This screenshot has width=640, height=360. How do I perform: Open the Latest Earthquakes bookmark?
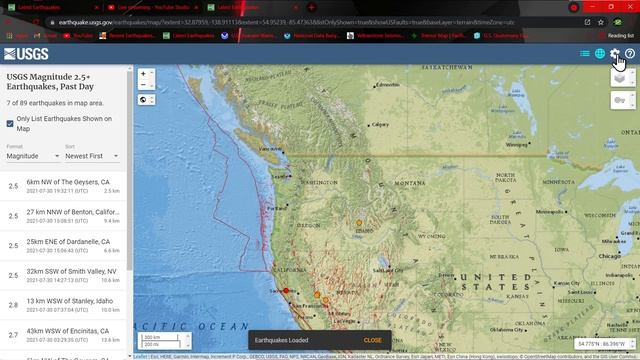[188, 36]
